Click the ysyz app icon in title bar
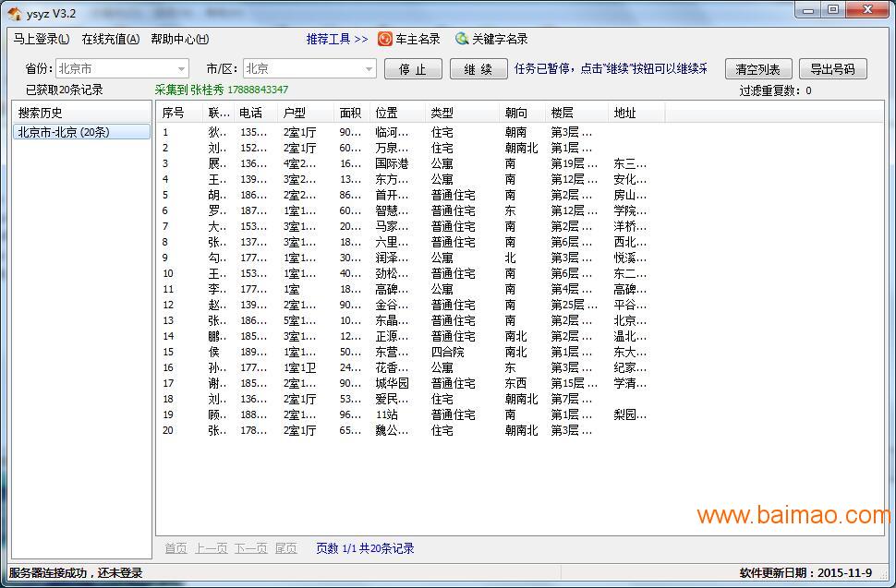The width and height of the screenshot is (896, 588). point(14,12)
